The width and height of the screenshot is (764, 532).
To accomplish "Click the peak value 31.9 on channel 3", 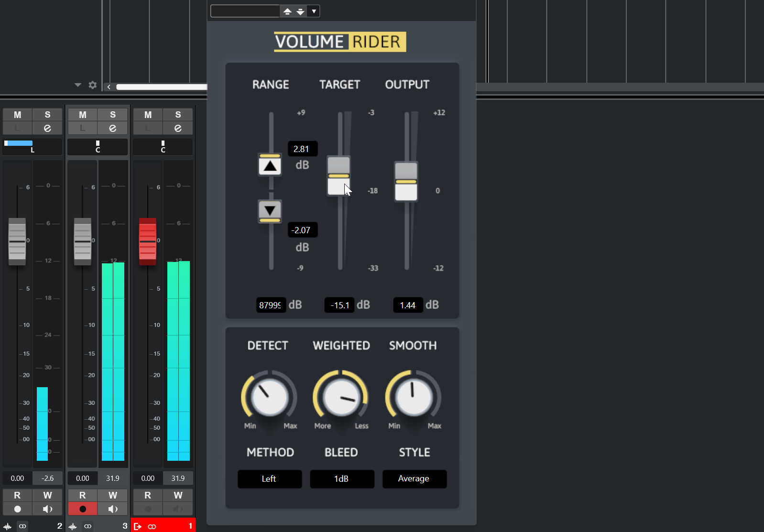I will click(x=112, y=478).
